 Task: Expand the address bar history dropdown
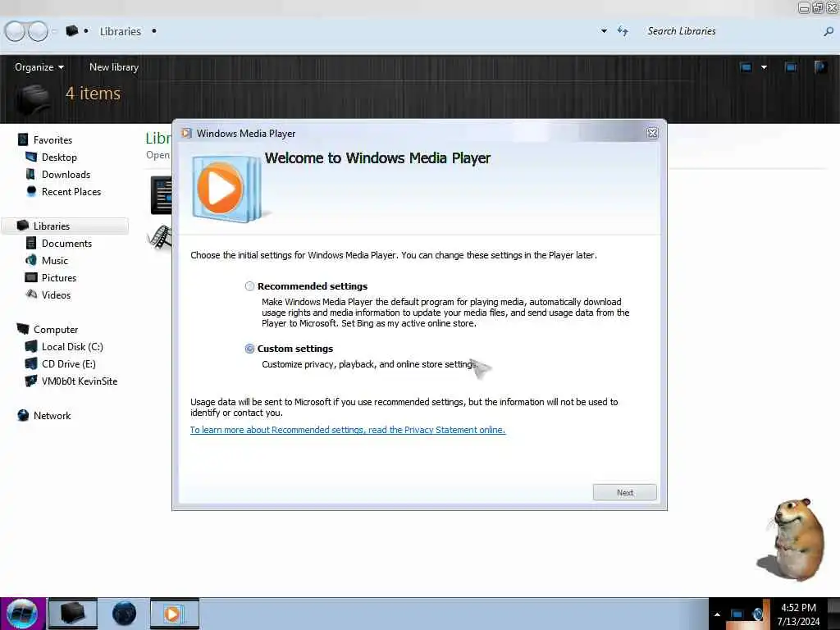605,31
